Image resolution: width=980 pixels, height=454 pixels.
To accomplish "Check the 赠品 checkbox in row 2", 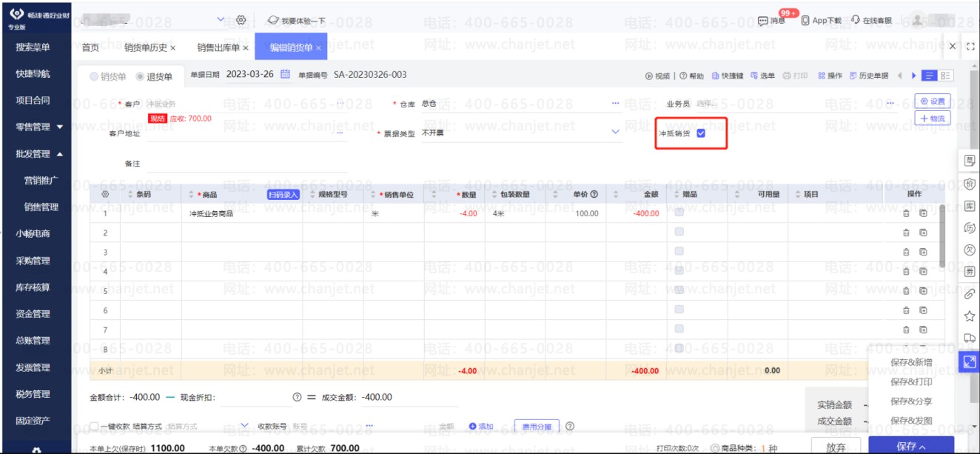I will 679,232.
